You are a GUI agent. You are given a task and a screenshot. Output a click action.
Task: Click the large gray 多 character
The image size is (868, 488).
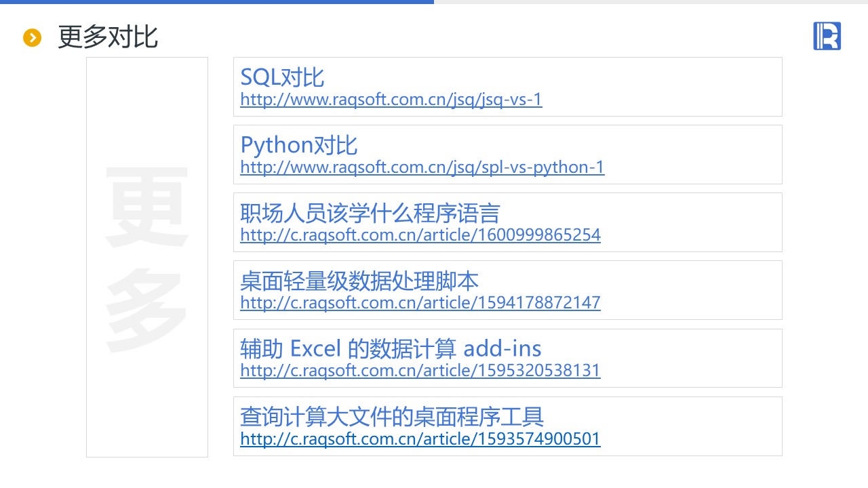[146, 311]
